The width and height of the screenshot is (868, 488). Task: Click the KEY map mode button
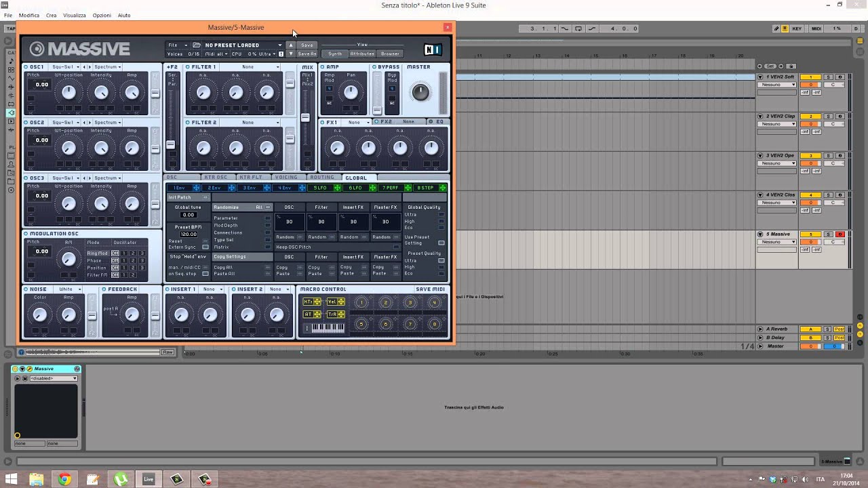[x=797, y=28]
